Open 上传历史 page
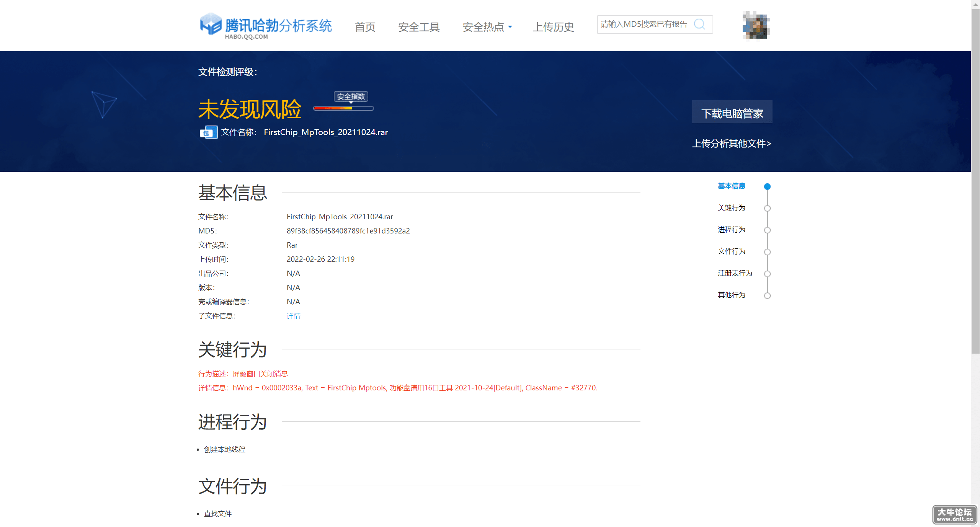Image resolution: width=980 pixels, height=527 pixels. click(553, 27)
